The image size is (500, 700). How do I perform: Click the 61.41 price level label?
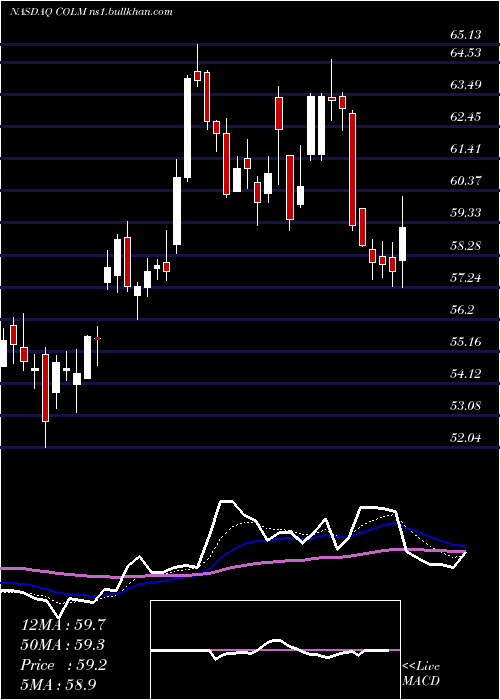(x=465, y=149)
